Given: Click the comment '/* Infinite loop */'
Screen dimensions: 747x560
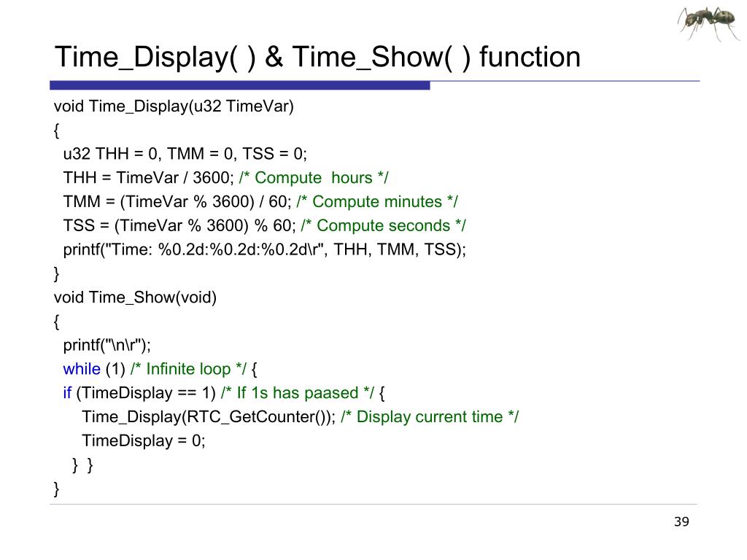Looking at the screenshot, I should tap(189, 369).
